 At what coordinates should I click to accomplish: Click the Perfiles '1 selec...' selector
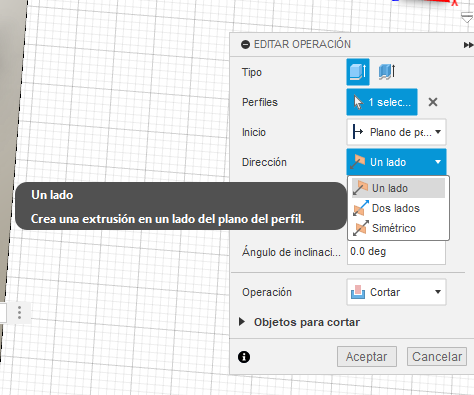pyautogui.click(x=382, y=102)
